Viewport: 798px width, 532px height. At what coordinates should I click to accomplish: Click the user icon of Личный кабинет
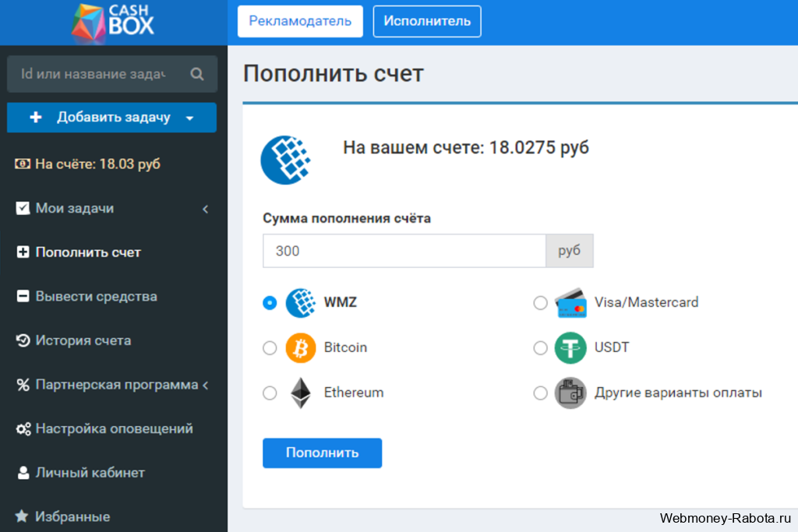(23, 473)
